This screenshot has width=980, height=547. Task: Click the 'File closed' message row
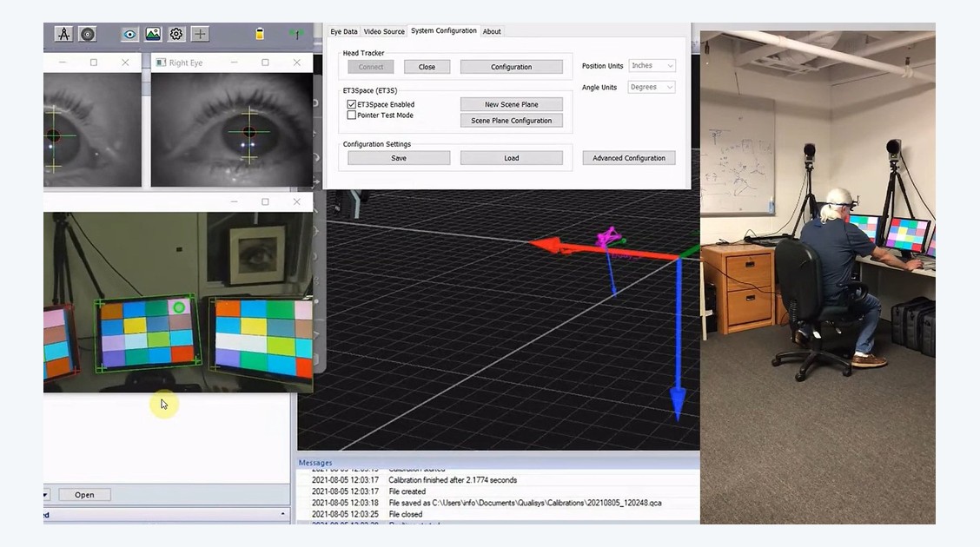click(x=406, y=514)
